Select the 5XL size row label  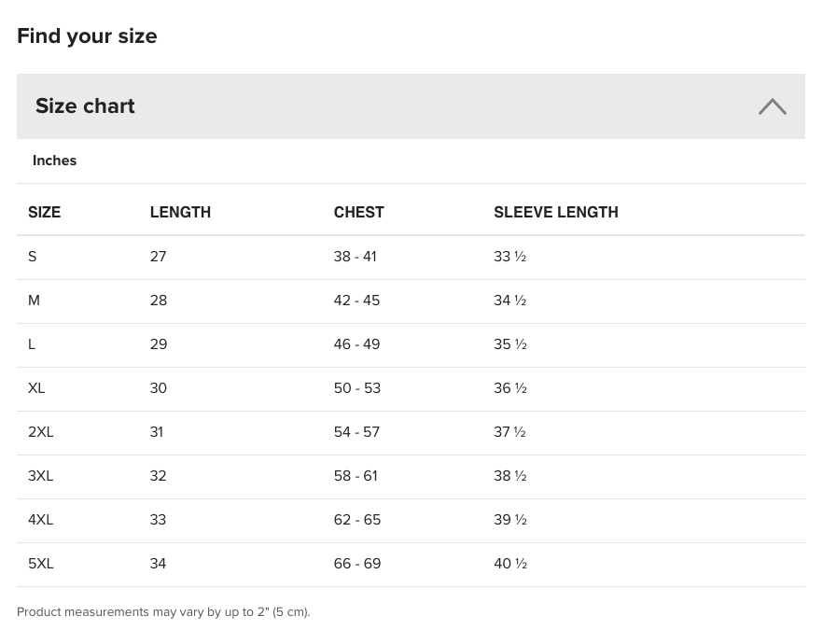pos(41,564)
